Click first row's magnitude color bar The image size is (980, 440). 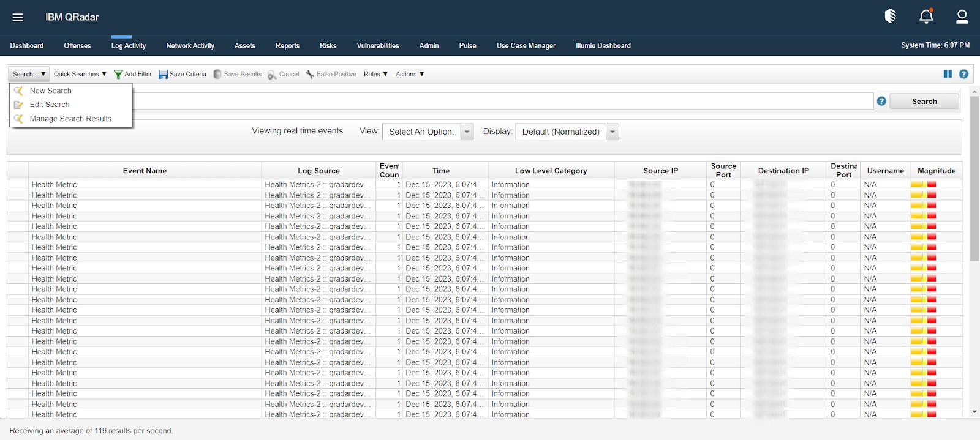[x=924, y=184]
